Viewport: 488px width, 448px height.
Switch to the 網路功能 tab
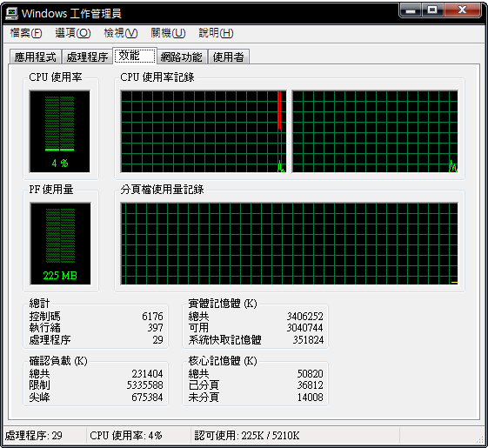point(182,57)
